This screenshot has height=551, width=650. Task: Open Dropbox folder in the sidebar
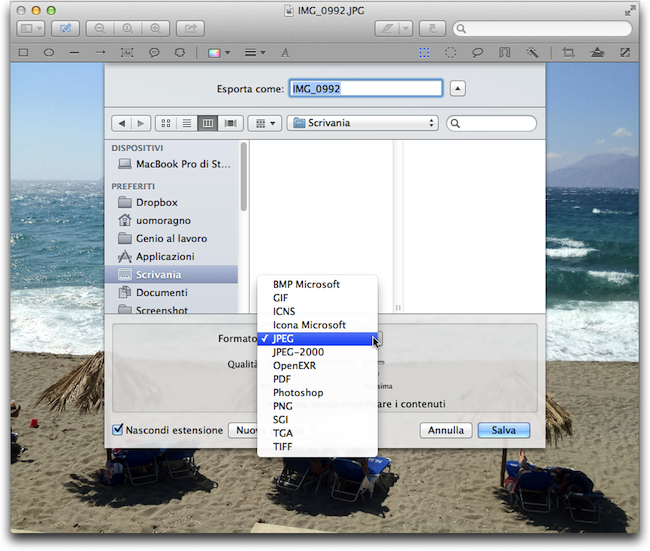(x=156, y=202)
